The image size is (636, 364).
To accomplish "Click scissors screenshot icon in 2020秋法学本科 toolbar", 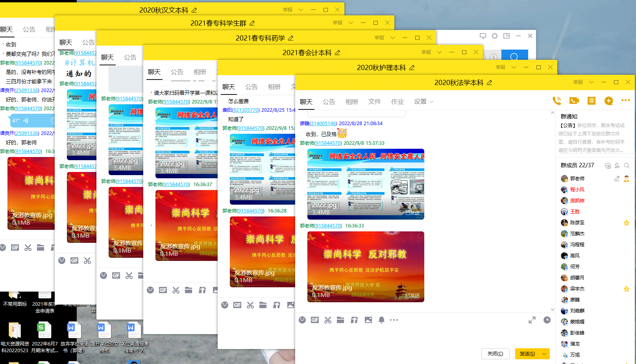I will (328, 320).
